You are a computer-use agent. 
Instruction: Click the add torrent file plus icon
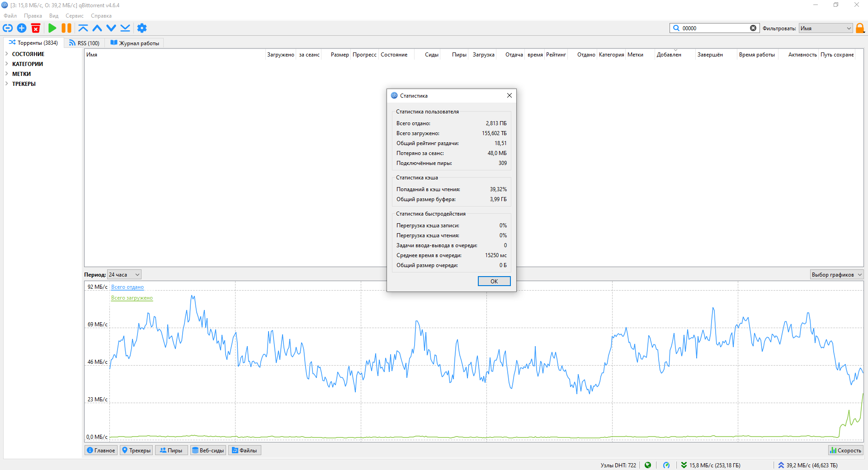(x=22, y=28)
